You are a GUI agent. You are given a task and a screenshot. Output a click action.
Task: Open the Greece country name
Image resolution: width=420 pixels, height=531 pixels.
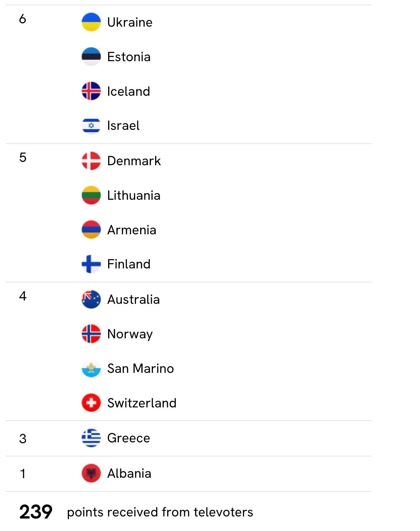point(128,438)
